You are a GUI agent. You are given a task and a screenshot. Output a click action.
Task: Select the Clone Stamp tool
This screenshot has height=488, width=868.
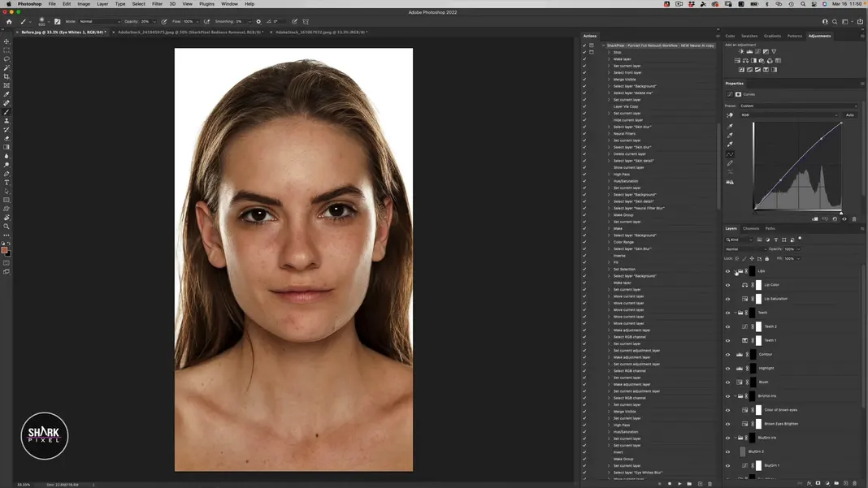pos(7,121)
